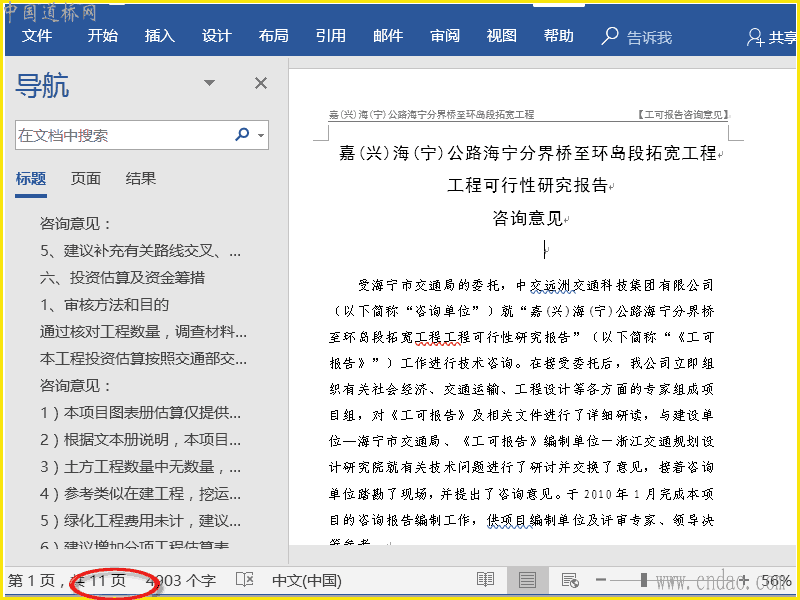Image resolution: width=800 pixels, height=600 pixels.
Task: Switch to the 开始 ribbon tab
Action: [102, 36]
